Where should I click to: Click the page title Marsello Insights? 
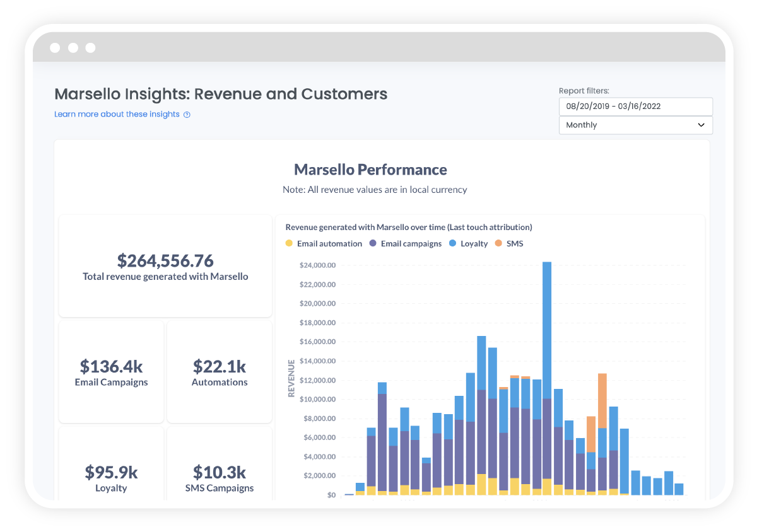point(221,94)
